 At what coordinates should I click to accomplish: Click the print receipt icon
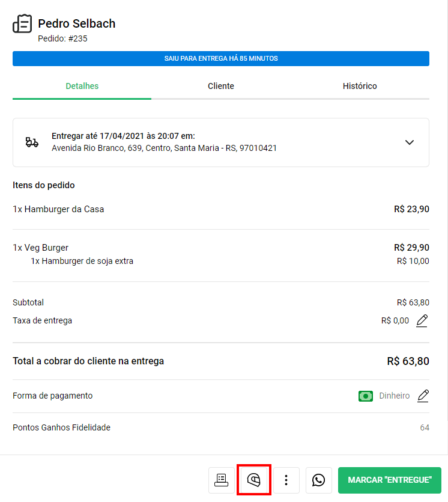coord(222,480)
